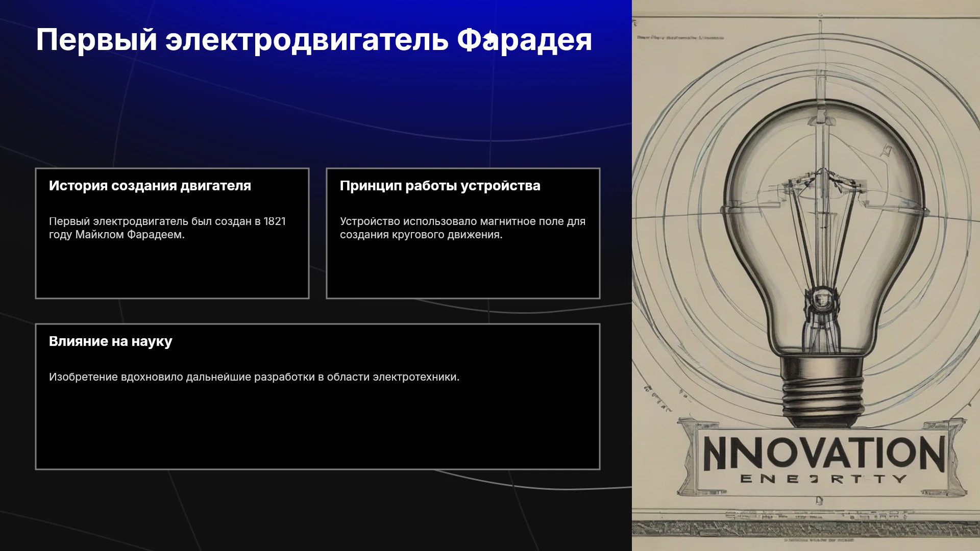Click the sentence about электротехники developments
This screenshot has width=980, height=551.
tap(254, 377)
